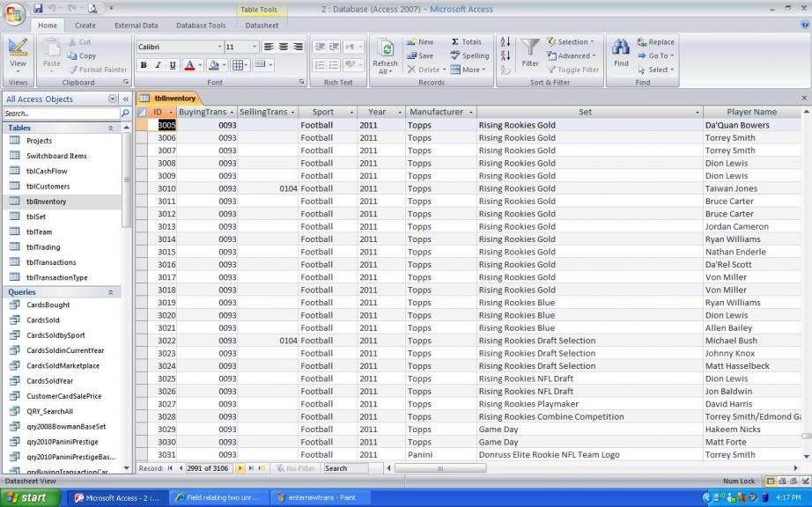Image resolution: width=812 pixels, height=507 pixels.
Task: Open 'Field relating two unr...' taskbar window
Action: pos(218,497)
